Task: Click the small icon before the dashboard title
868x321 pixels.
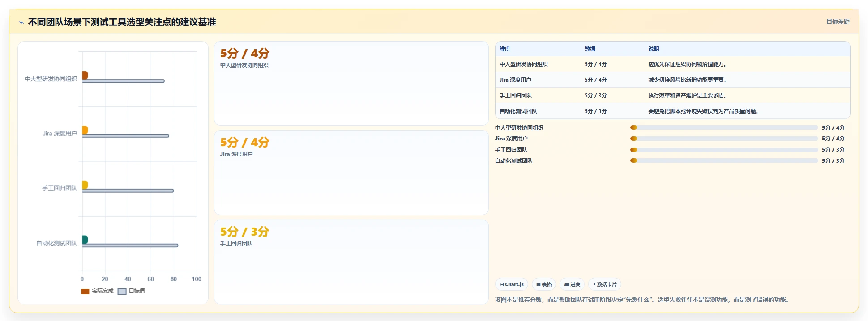Action: 21,22
